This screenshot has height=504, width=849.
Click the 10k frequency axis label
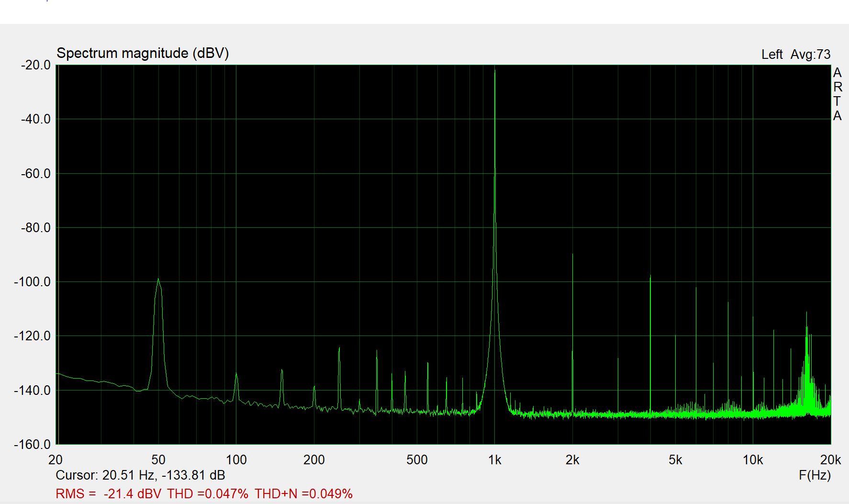[753, 460]
